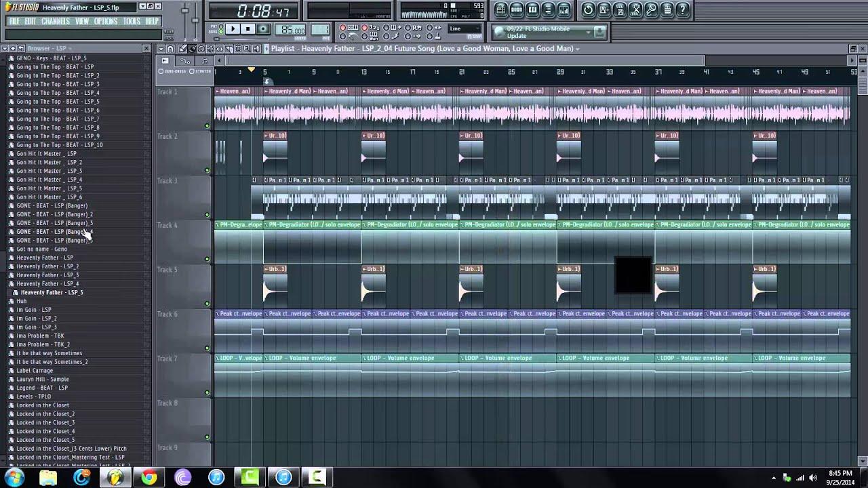Open the playlist title pattern dropdown arrow

(577, 49)
